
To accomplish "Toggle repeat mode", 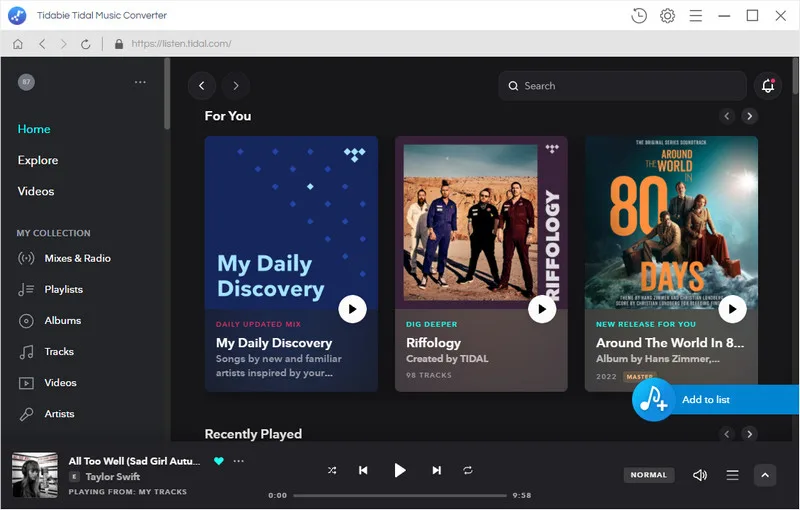I will (468, 470).
